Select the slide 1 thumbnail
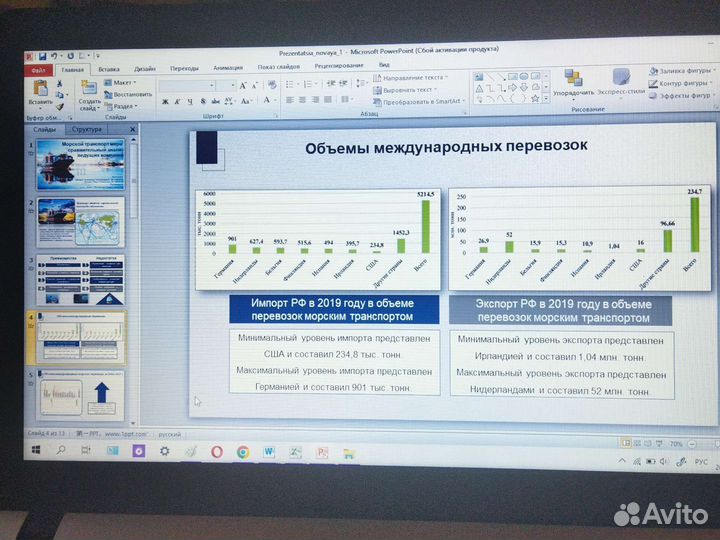 [x=80, y=165]
